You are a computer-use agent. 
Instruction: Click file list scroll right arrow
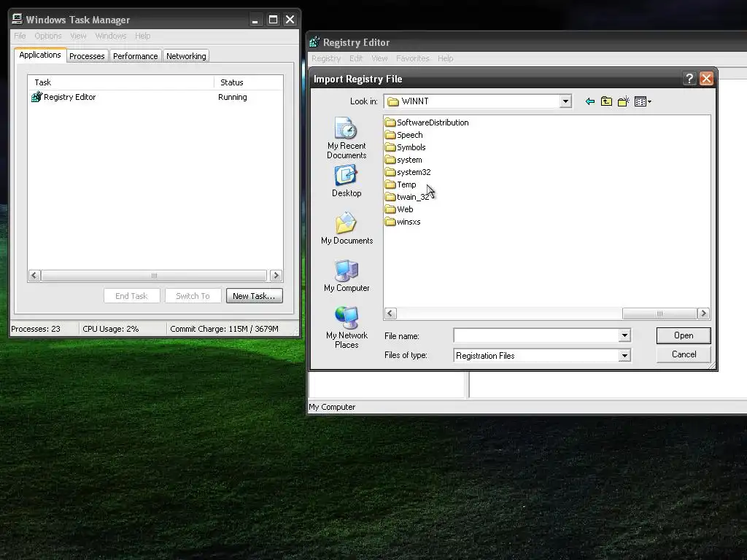pyautogui.click(x=703, y=314)
